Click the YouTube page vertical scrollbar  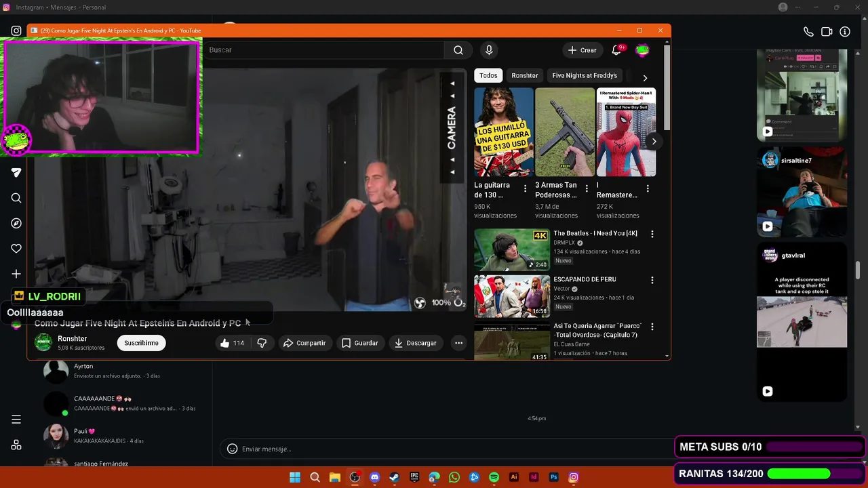(x=667, y=88)
